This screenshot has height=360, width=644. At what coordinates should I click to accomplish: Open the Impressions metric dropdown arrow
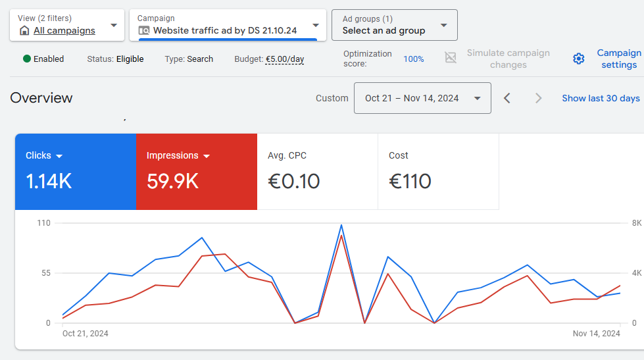coord(207,156)
